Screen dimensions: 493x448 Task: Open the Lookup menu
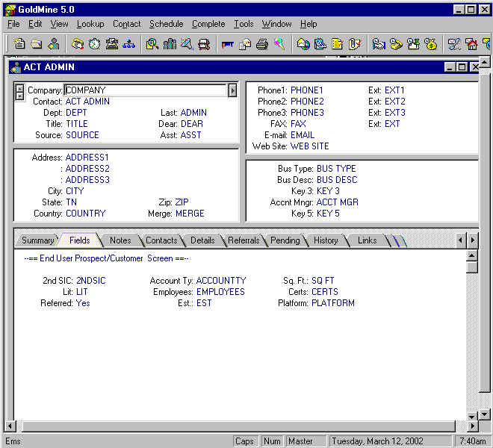90,24
